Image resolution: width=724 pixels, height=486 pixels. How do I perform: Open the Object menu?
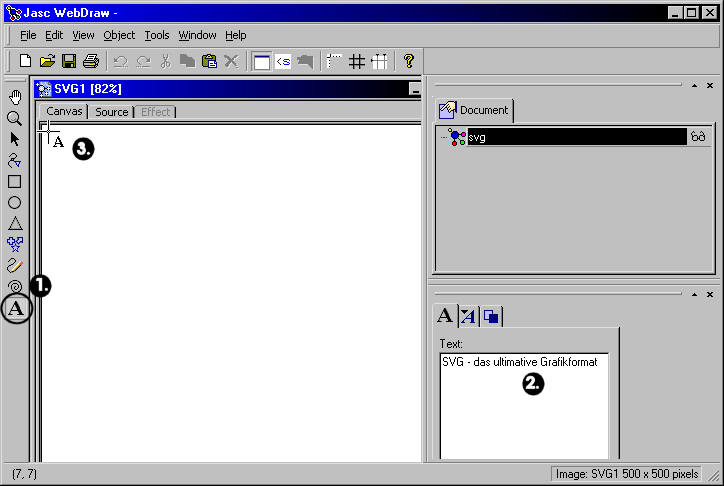pyautogui.click(x=119, y=35)
